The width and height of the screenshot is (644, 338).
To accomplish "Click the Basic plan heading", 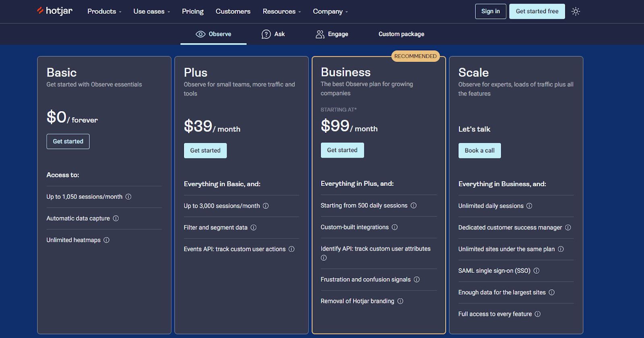I will tap(62, 72).
